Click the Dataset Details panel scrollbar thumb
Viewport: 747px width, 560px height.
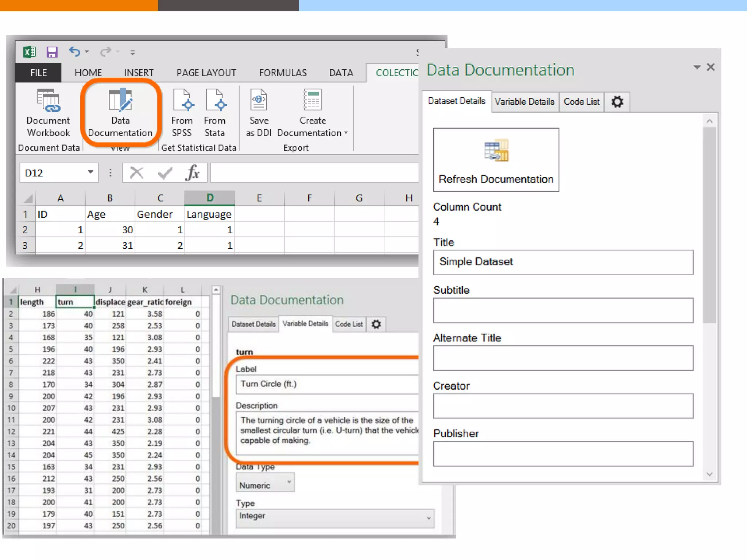(709, 224)
